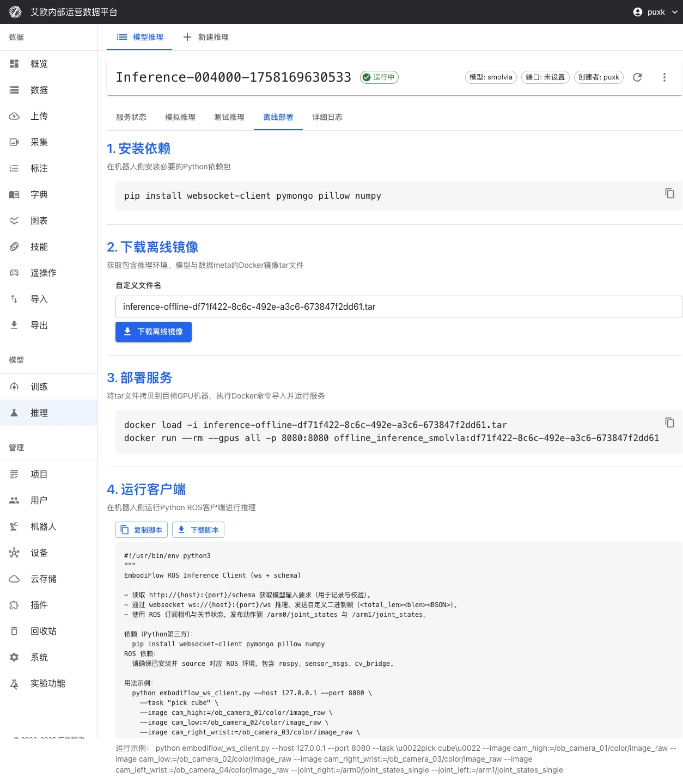
Task: Click the 数据 storage icon in sidebar
Action: [14, 90]
